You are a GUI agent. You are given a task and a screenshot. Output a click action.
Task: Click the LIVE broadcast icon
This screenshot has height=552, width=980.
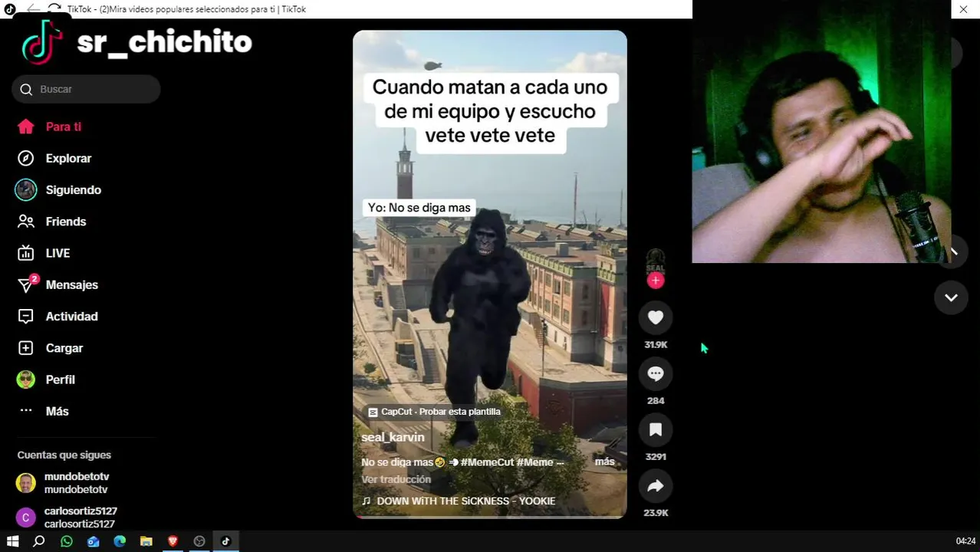[26, 253]
